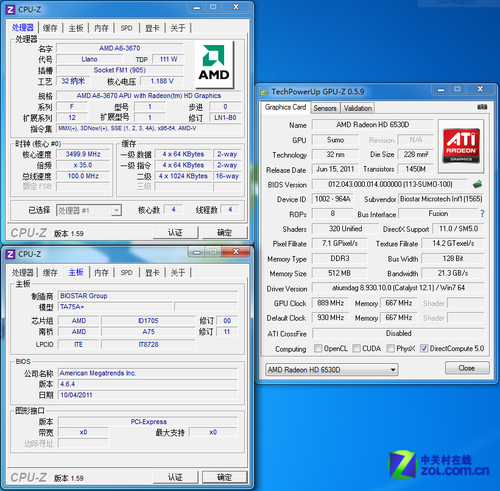Image resolution: width=500 pixels, height=491 pixels.
Task: Select the Graphics Card tab in GPU-Z
Action: pos(285,107)
